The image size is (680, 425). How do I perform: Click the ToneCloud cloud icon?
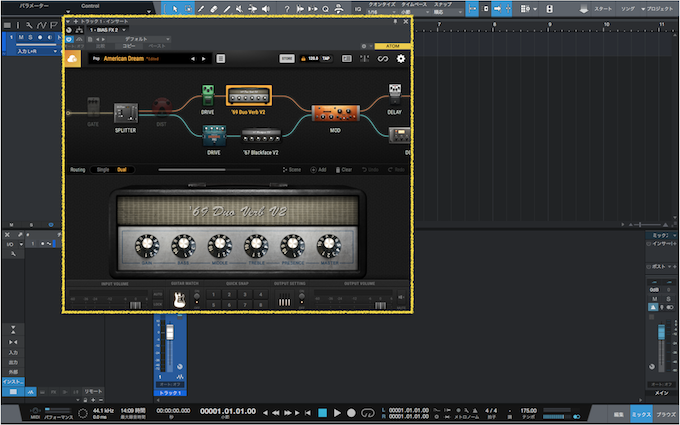(72, 59)
